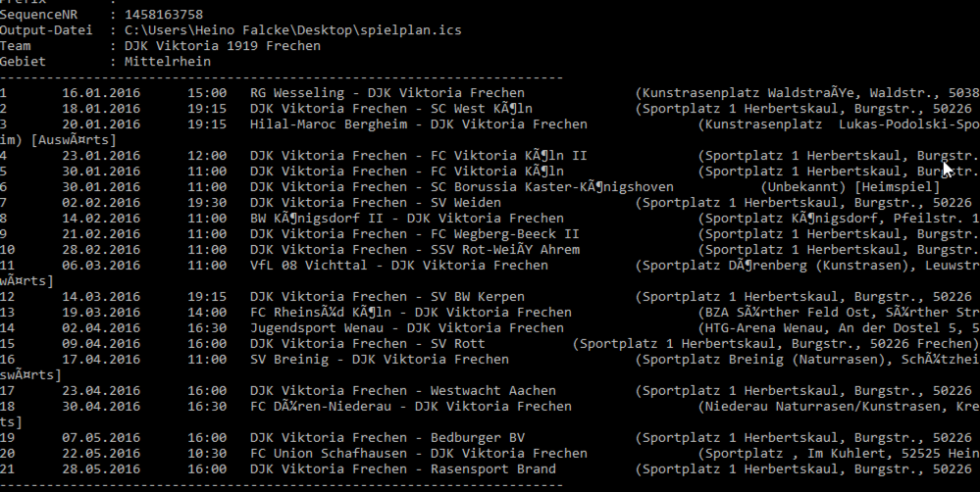Click the SequenceNR value 1458163758

164,15
